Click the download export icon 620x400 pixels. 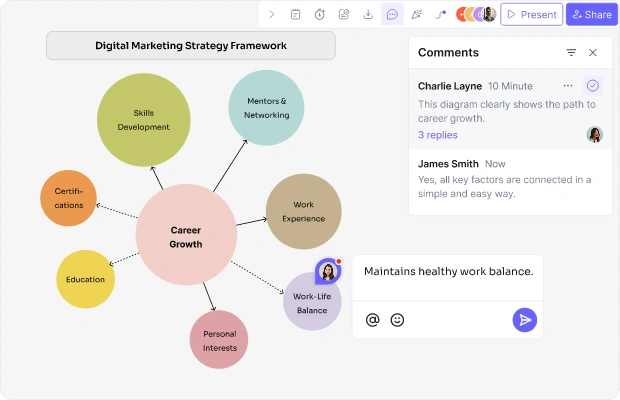(368, 15)
